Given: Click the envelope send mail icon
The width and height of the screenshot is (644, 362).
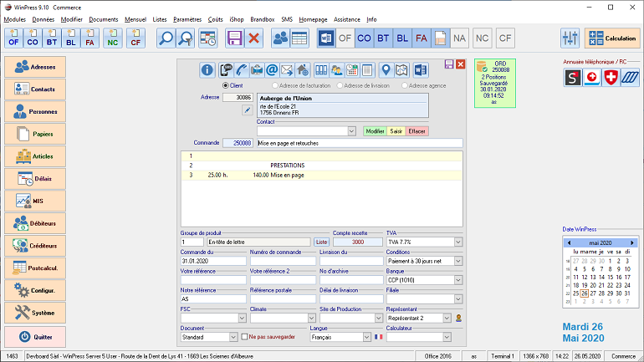Looking at the screenshot, I should pyautogui.click(x=287, y=70).
